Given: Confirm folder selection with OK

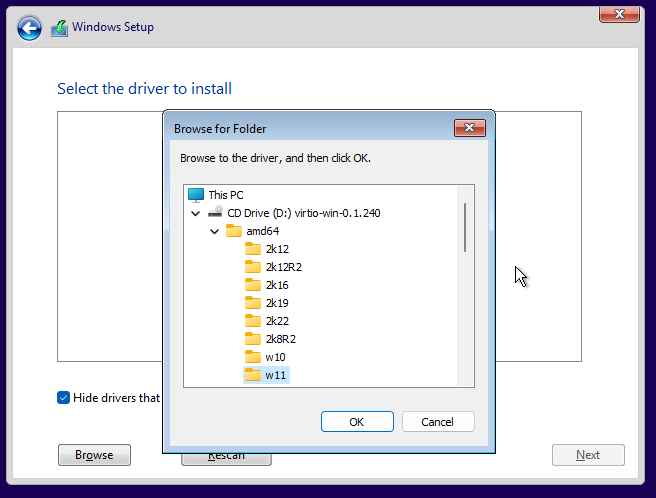Looking at the screenshot, I should [357, 421].
